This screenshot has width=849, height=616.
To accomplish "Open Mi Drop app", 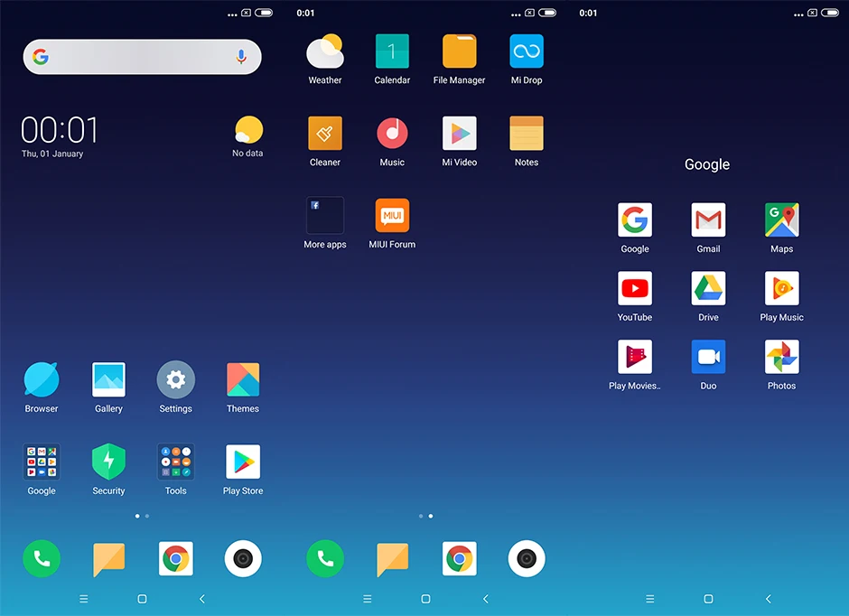I will pos(527,51).
